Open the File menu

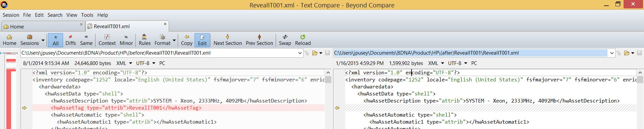click(x=27, y=15)
